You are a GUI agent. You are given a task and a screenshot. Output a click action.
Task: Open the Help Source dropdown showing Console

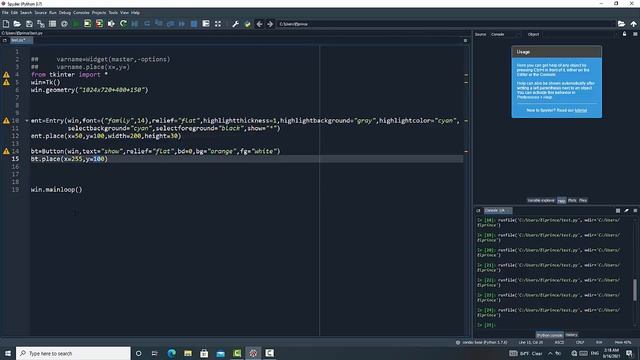(506, 34)
